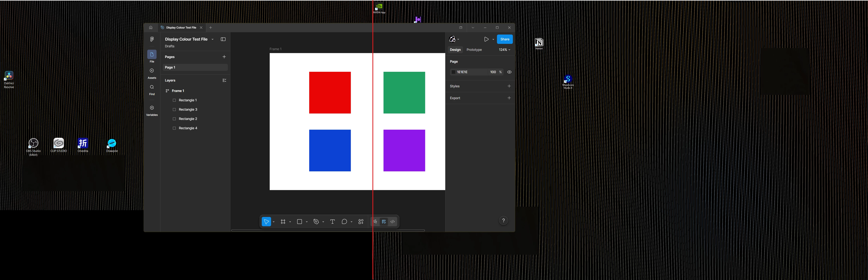Switch to Draw mode toggle
Viewport: 868px width, 280px height.
pos(375,222)
